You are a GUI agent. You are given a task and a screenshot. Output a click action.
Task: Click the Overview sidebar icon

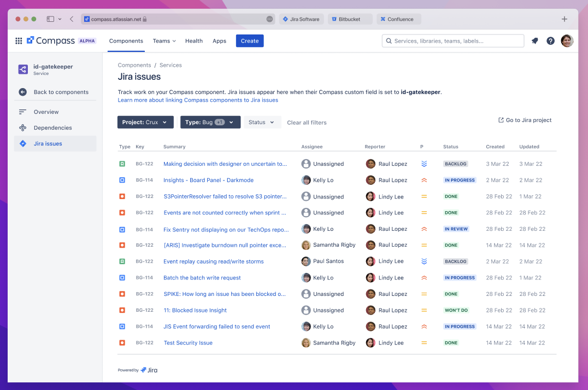pyautogui.click(x=22, y=112)
